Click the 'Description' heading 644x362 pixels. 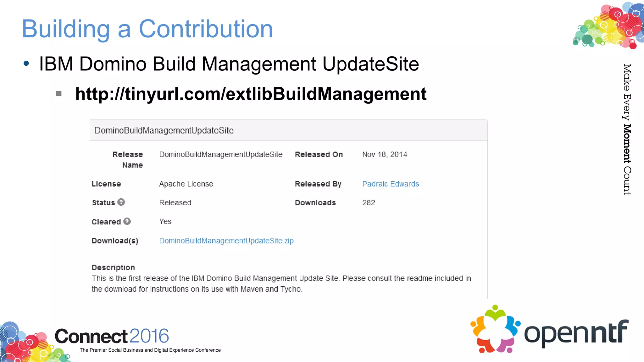tap(113, 267)
